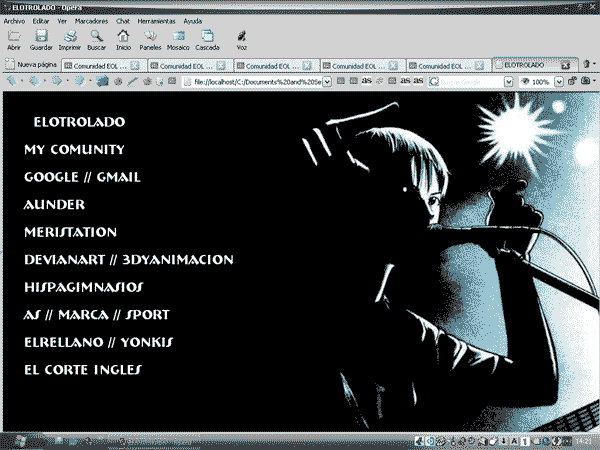Screen dimensions: 600x450
Task: Click the Nueva página new tab button
Action: pos(31,65)
